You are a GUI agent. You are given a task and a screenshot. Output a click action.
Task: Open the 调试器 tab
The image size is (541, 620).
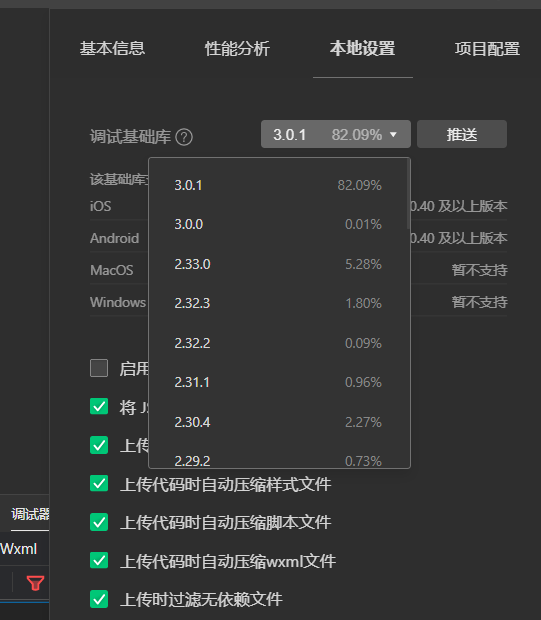coord(30,514)
